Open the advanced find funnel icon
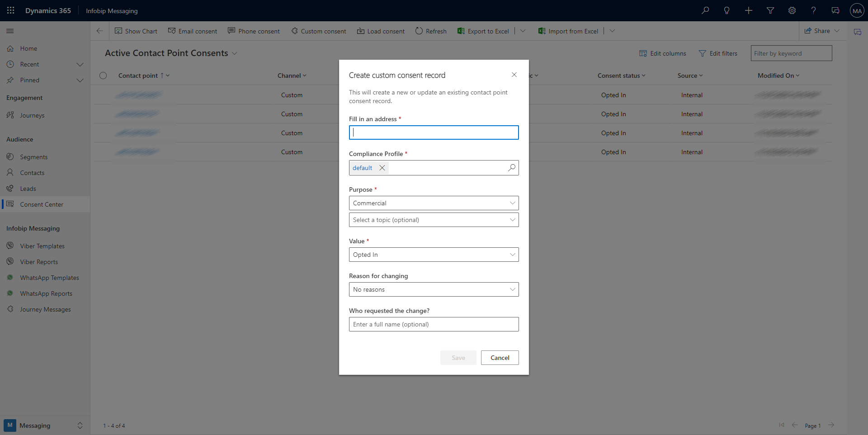Screen dimensions: 868x435 [770, 10]
